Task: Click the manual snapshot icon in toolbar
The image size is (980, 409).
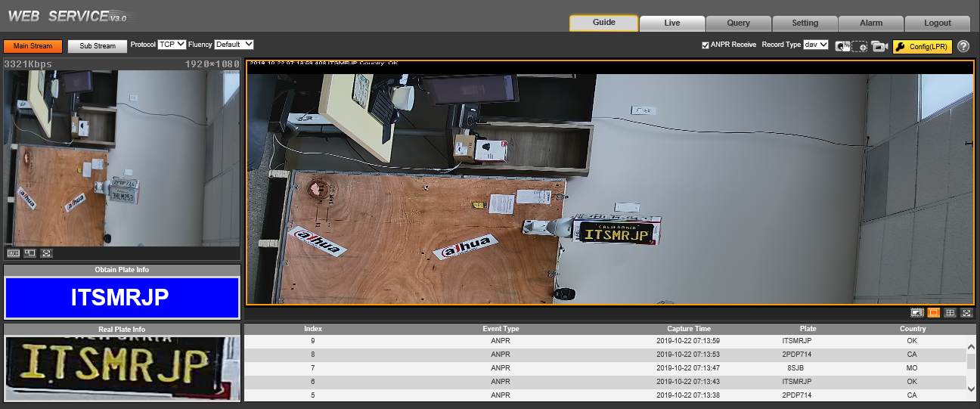Action: point(842,46)
